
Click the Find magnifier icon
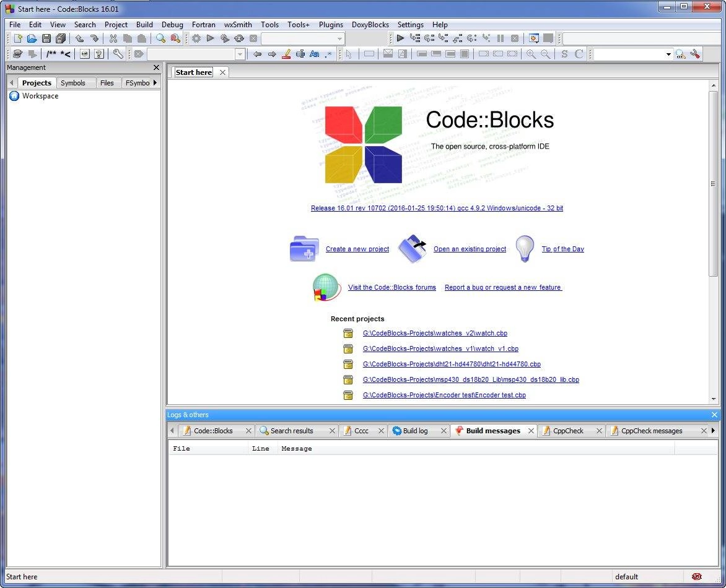point(160,38)
